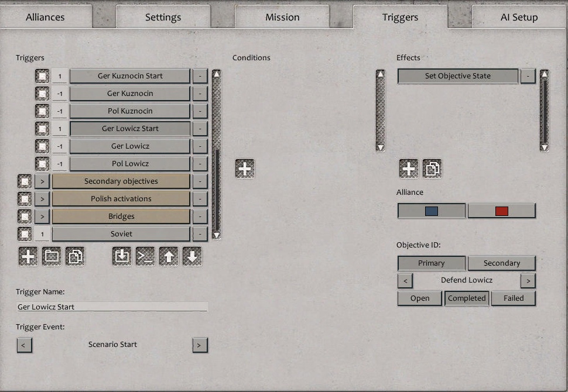Image resolution: width=568 pixels, height=392 pixels.
Task: Move selected trigger down
Action: pos(192,257)
